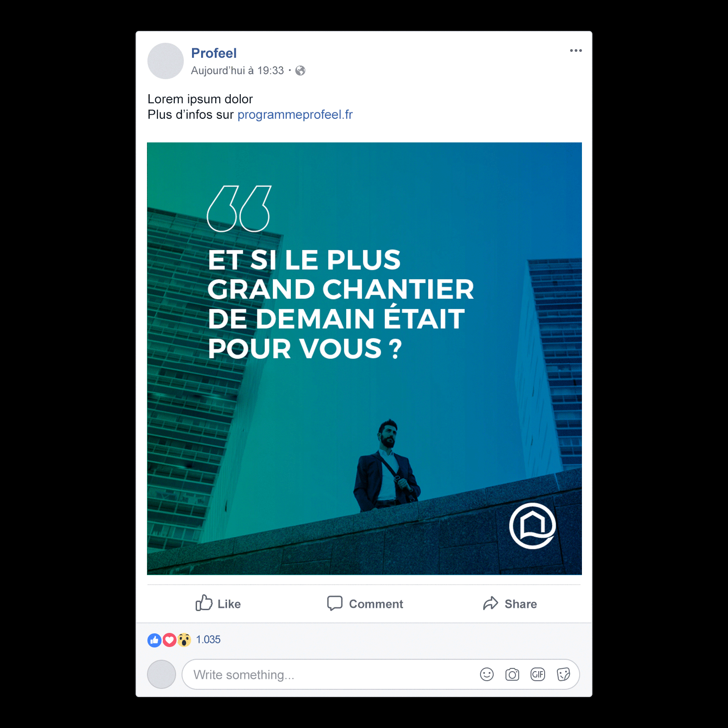Open the programmeprofeel.fr link
This screenshot has height=728, width=728.
pos(295,115)
